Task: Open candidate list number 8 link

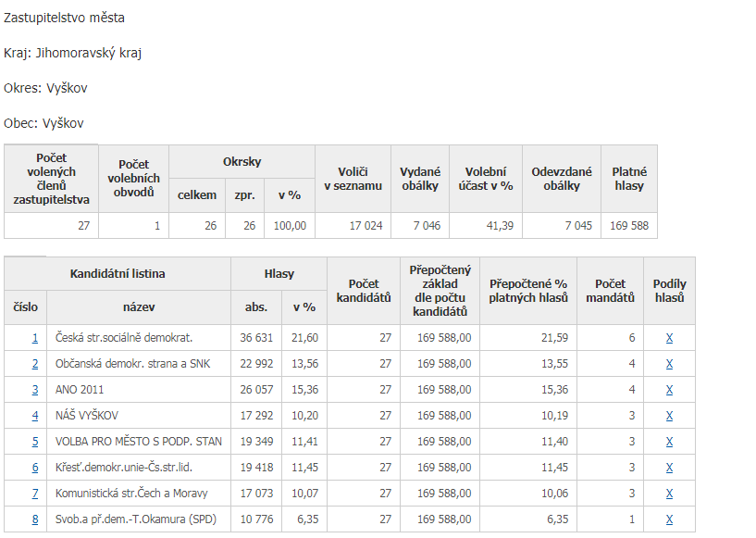Action: [35, 519]
